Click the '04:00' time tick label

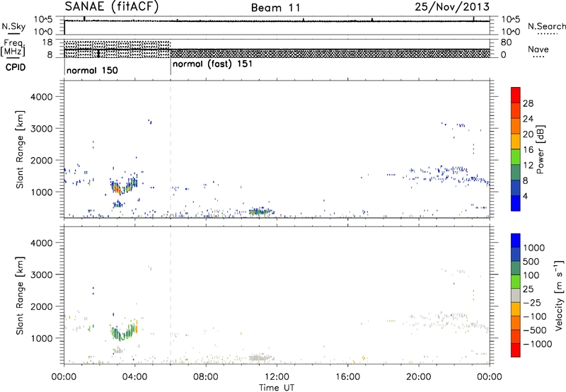[135, 377]
